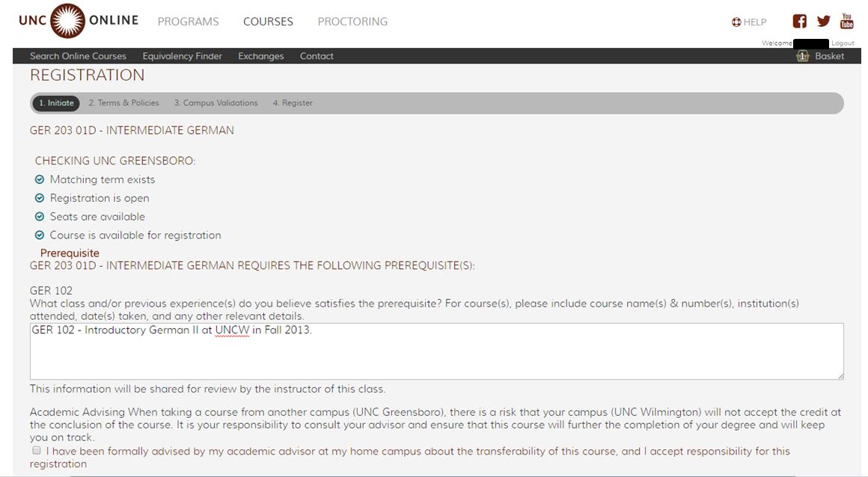Select the Proctoring menu item
This screenshot has height=477, width=868.
click(352, 22)
